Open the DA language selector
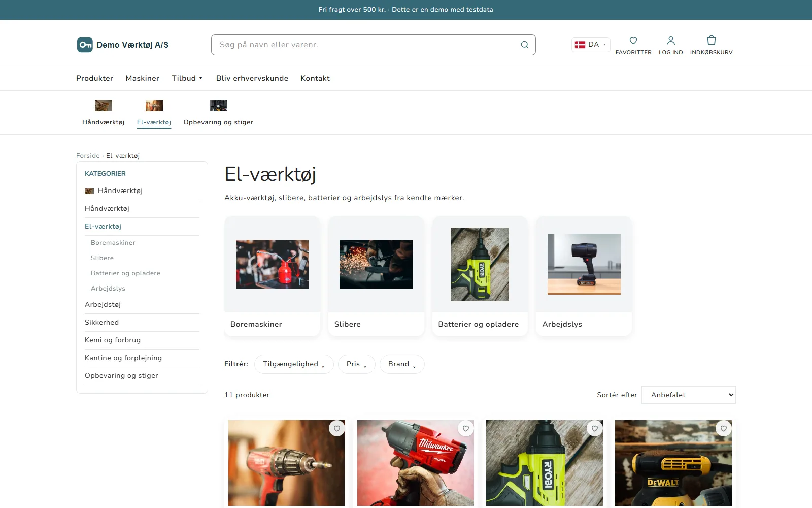 [591, 45]
